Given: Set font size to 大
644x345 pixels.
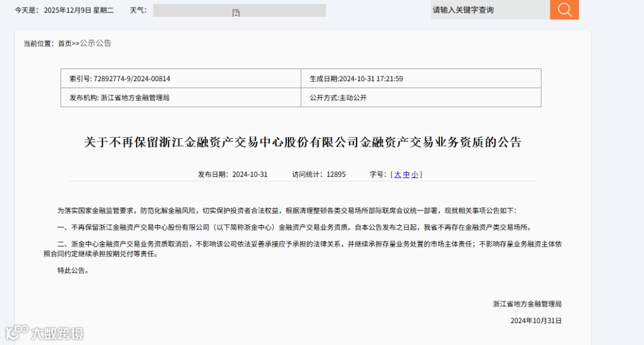Looking at the screenshot, I should 398,175.
